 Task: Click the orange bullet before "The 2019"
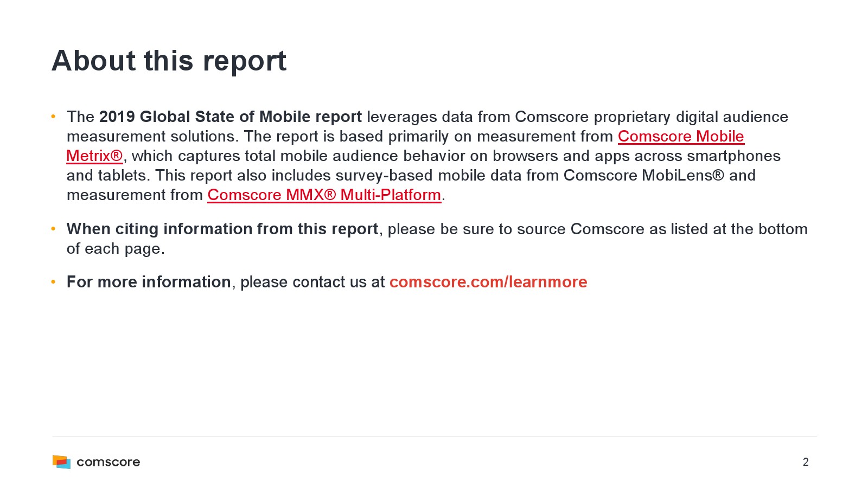pyautogui.click(x=54, y=117)
